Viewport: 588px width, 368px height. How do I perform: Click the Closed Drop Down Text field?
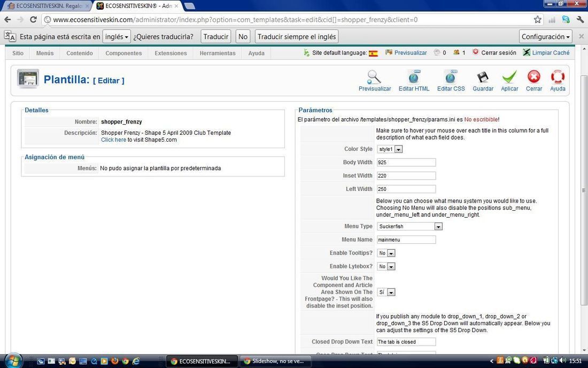coord(406,342)
